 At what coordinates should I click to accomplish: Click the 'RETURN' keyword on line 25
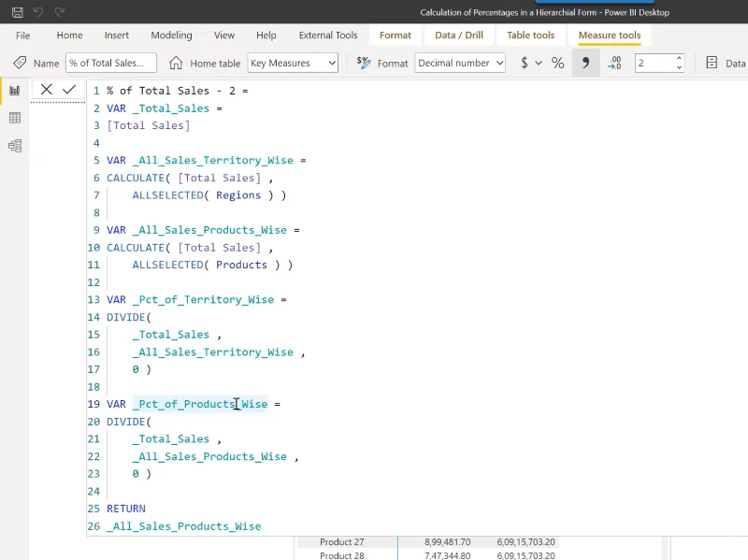(126, 509)
